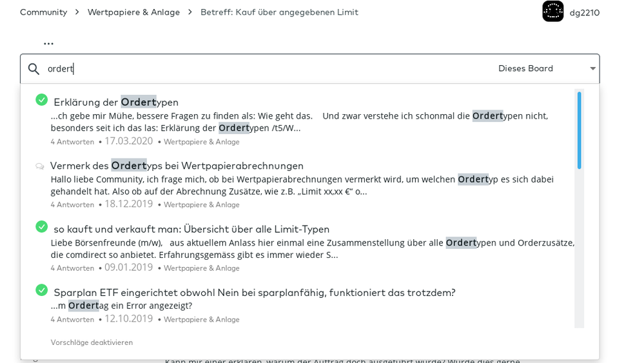Click 4 Antworten under Limit-Typen result
Screen dimensions: 644x363
click(72, 268)
